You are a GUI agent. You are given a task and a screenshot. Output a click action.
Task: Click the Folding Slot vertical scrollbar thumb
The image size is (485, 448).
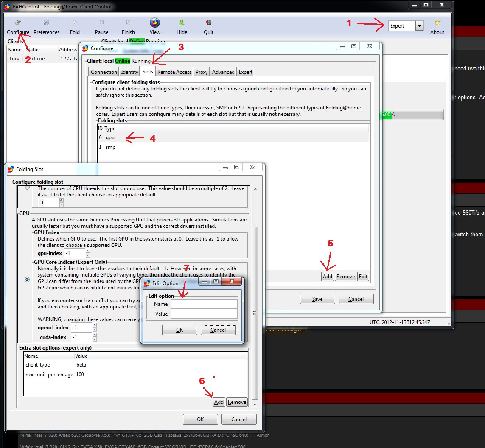(x=255, y=313)
